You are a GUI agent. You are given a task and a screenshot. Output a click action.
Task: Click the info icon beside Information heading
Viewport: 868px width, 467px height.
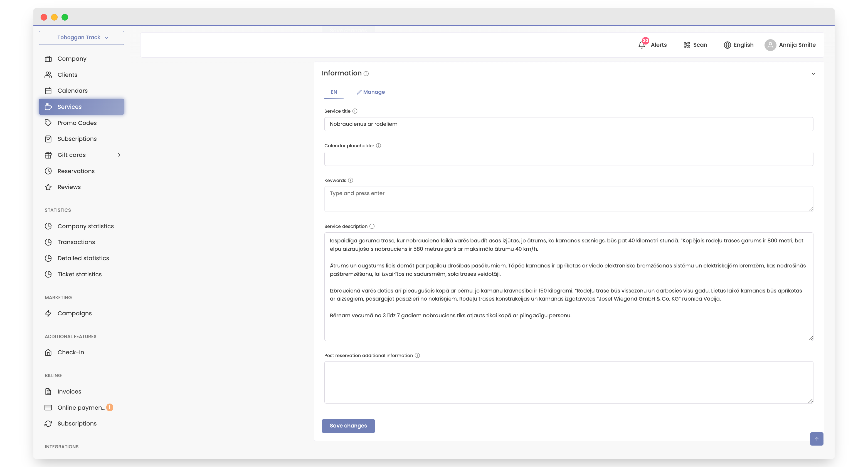click(x=366, y=73)
